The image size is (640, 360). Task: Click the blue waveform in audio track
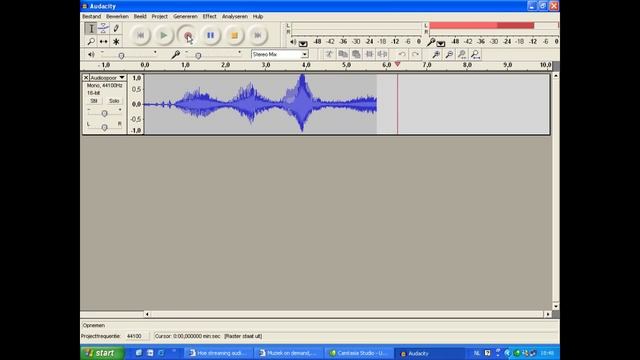tap(260, 104)
